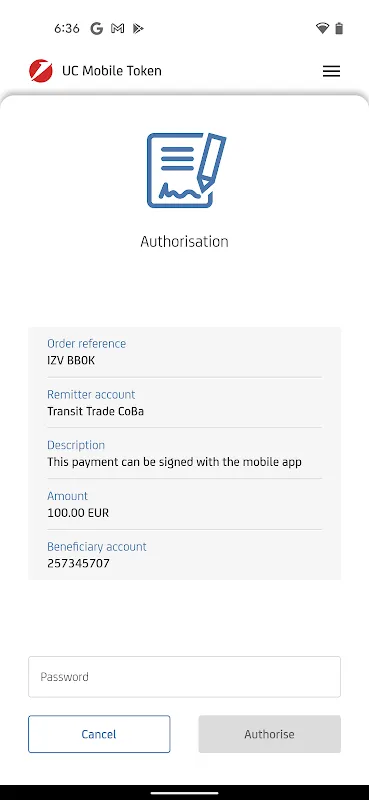Tap the bottom navigation home handle
Image resolution: width=369 pixels, height=800 pixels.
[x=184, y=792]
